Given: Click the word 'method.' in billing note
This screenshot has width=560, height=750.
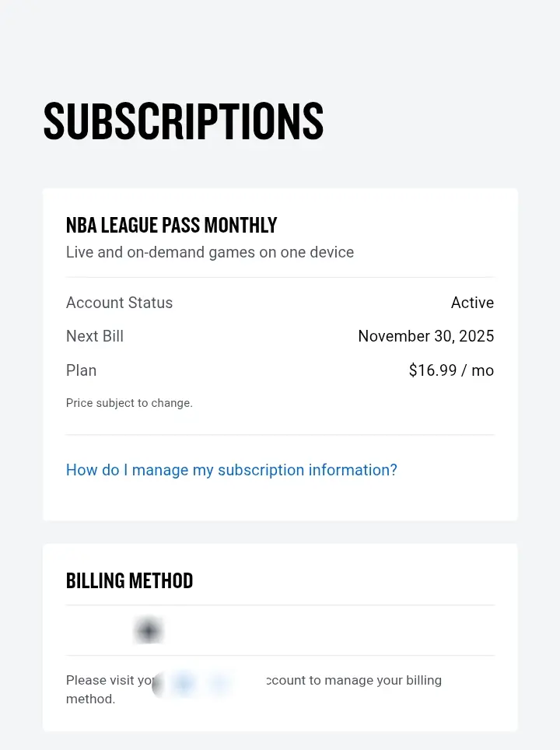Looking at the screenshot, I should point(90,699).
